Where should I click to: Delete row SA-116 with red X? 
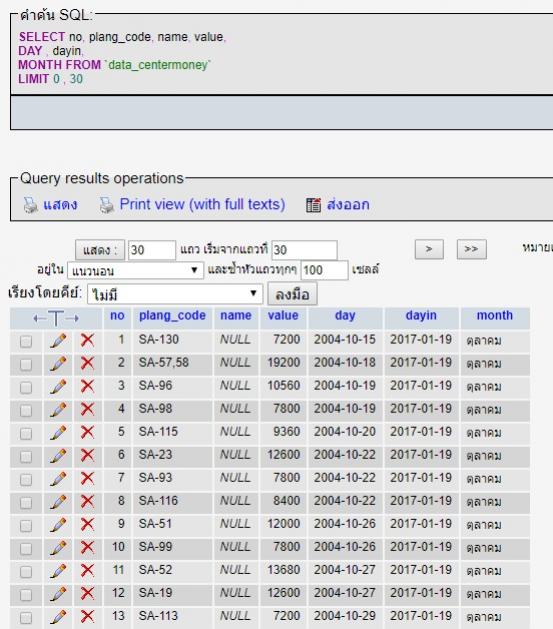click(87, 502)
